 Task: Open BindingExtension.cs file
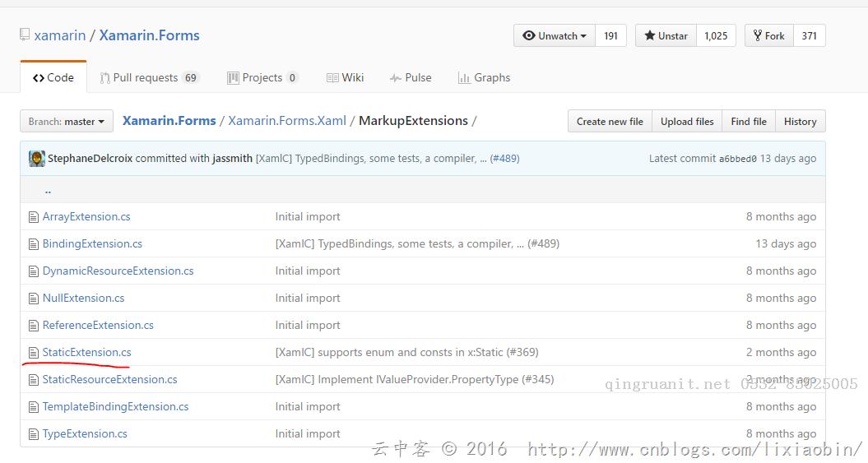click(92, 244)
